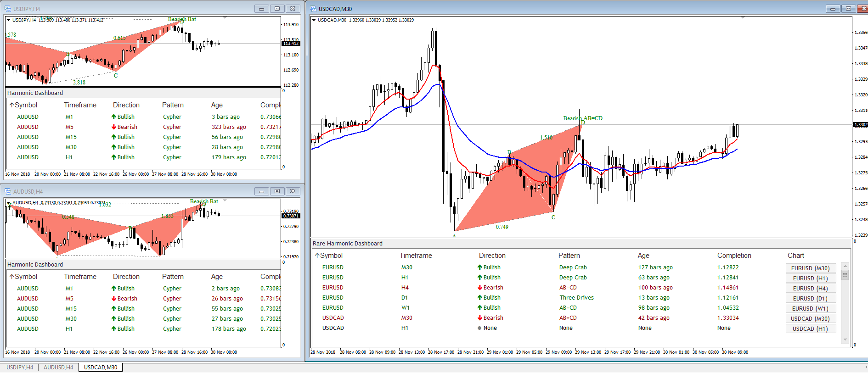The image size is (868, 373).
Task: Click the '2 bars ago' age cell
Action: (x=225, y=289)
